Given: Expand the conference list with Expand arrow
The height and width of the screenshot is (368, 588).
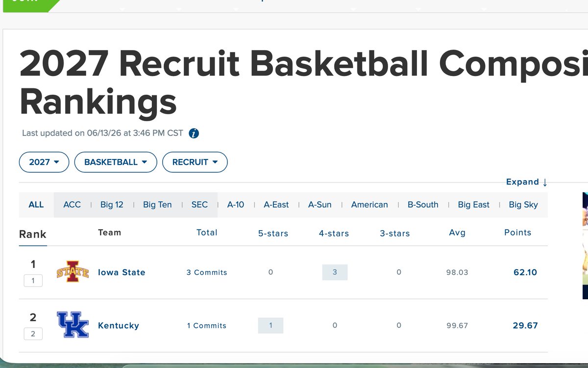Looking at the screenshot, I should 527,182.
